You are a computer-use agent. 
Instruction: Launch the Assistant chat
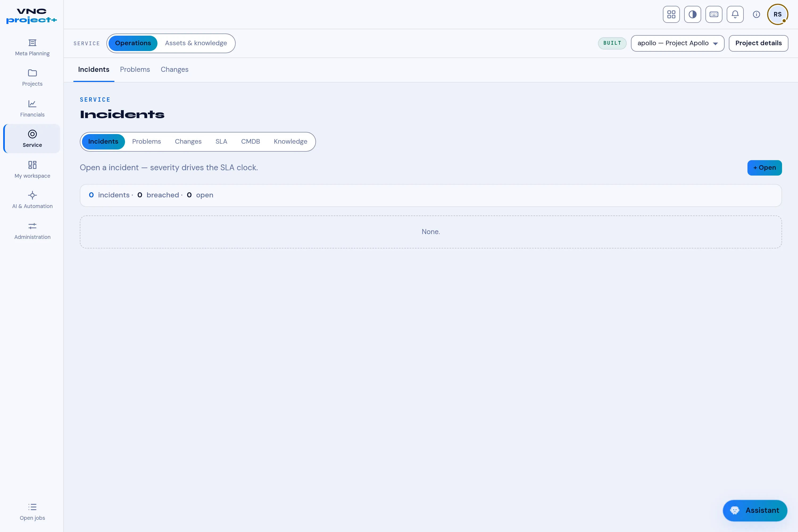pyautogui.click(x=755, y=510)
